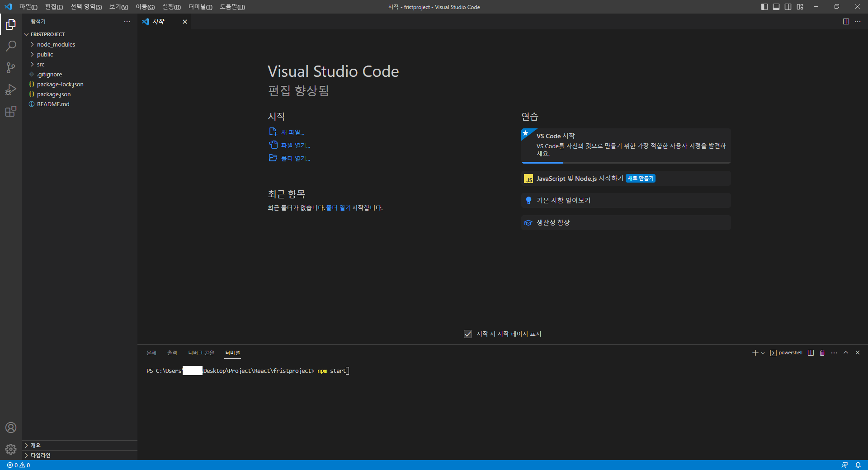868x470 pixels.
Task: Open VS Code 시작 walkthrough card
Action: 626,145
